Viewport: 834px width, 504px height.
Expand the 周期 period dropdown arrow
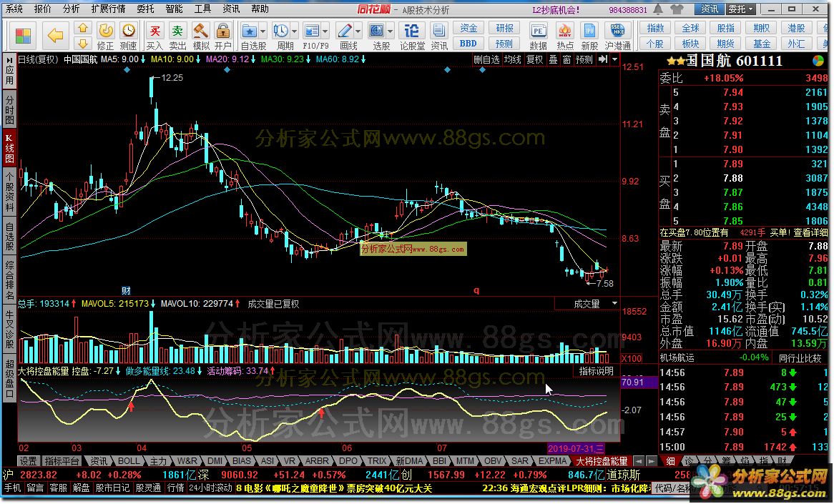click(294, 31)
